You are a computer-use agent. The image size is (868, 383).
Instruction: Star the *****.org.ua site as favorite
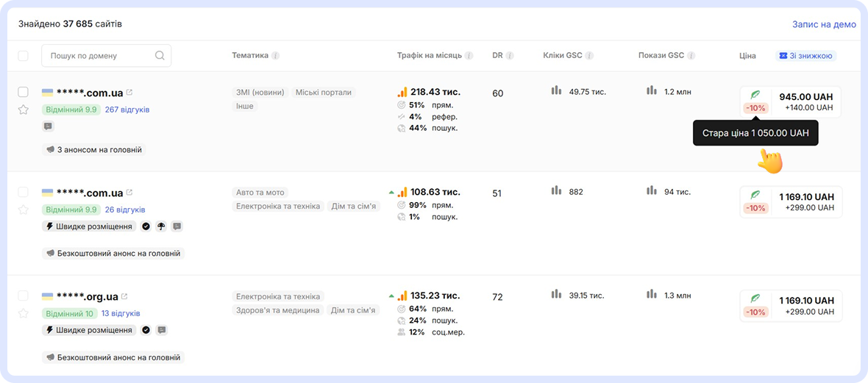coord(23,313)
